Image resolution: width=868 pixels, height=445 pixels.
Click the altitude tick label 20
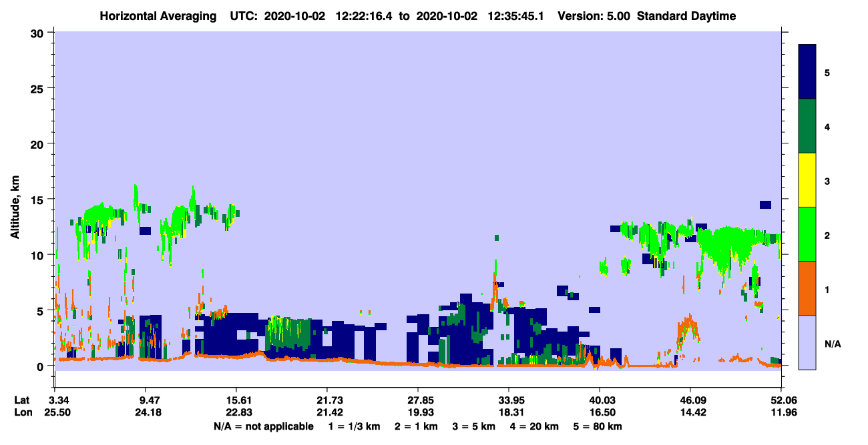(39, 143)
